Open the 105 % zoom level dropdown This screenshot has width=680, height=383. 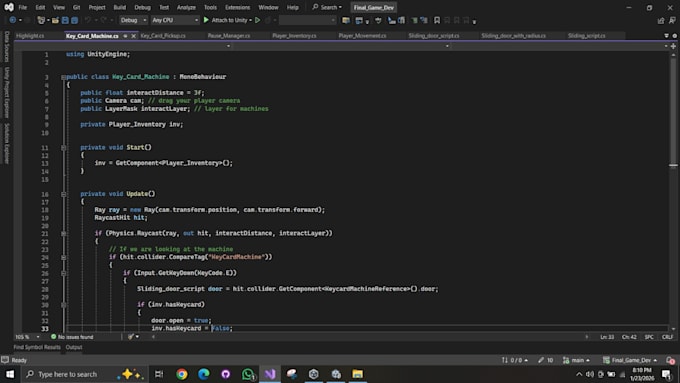[27, 337]
